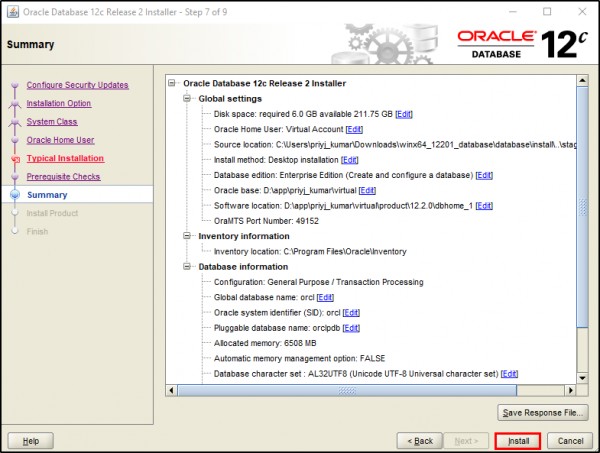The image size is (600, 453).
Task: Collapse the Database information node
Action: tap(187, 266)
